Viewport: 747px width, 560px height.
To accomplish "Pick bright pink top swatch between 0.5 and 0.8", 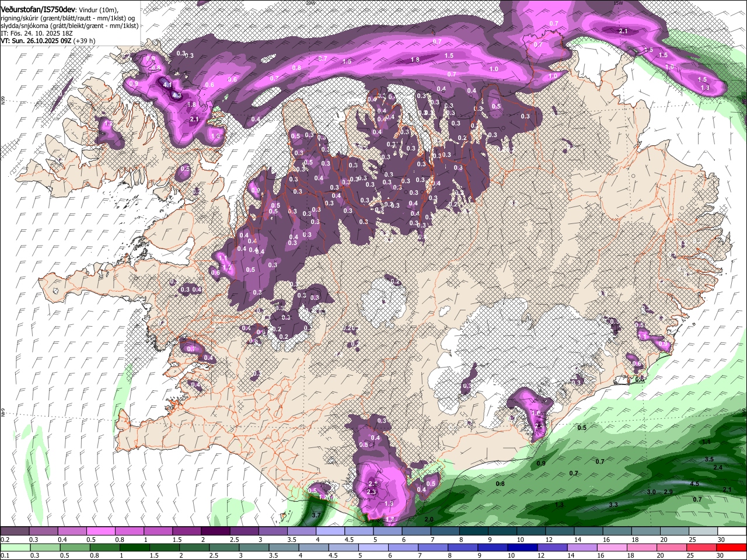I will (100, 531).
